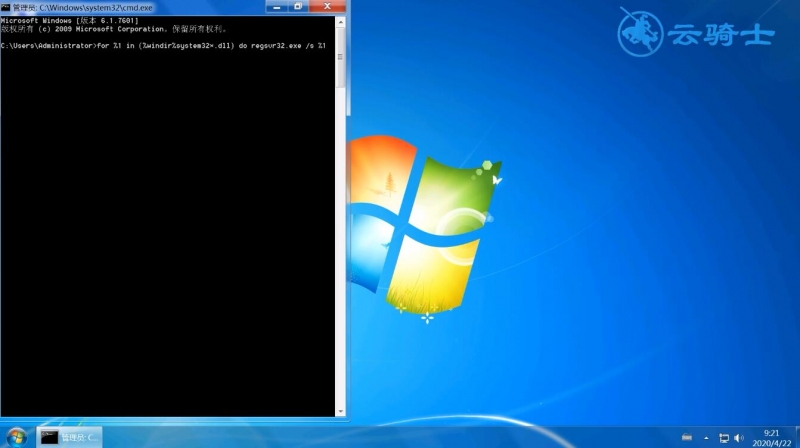Open the volume speaker tray icon
The height and width of the screenshot is (448, 800).
[x=738, y=438]
